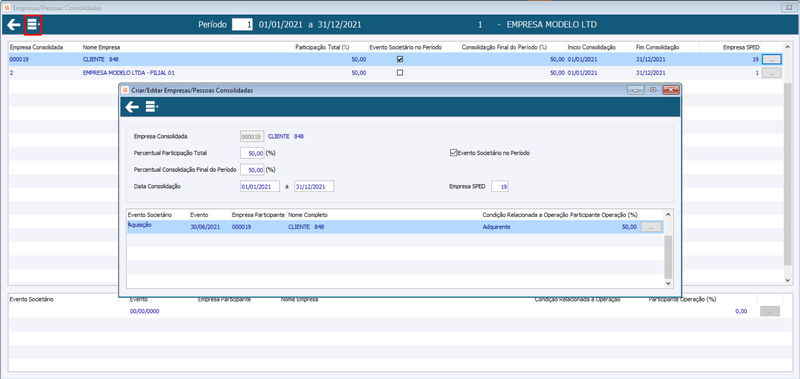Click the Nome Completo column header in the dialog
The image size is (800, 379).
[x=308, y=215]
